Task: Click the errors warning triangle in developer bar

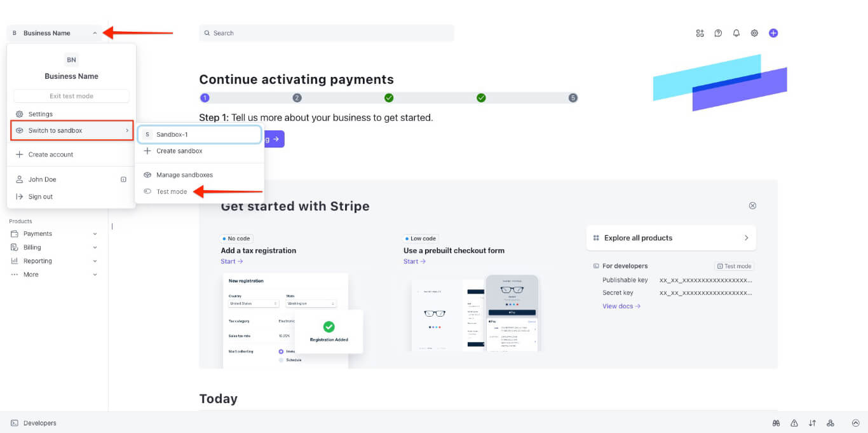Action: coord(794,423)
